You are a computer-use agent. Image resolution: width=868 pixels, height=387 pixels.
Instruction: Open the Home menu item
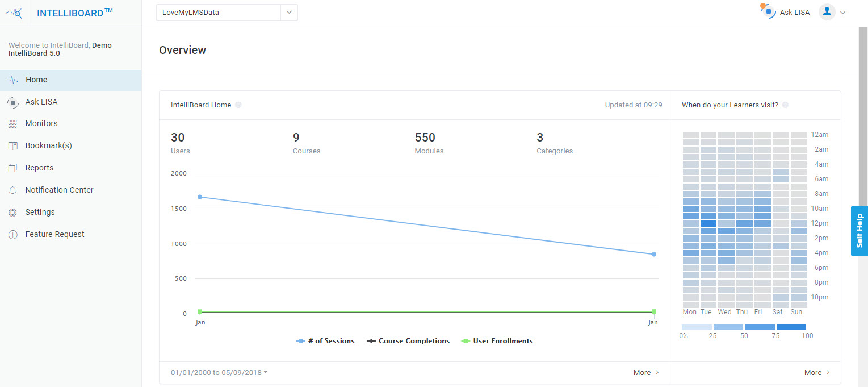[70, 80]
